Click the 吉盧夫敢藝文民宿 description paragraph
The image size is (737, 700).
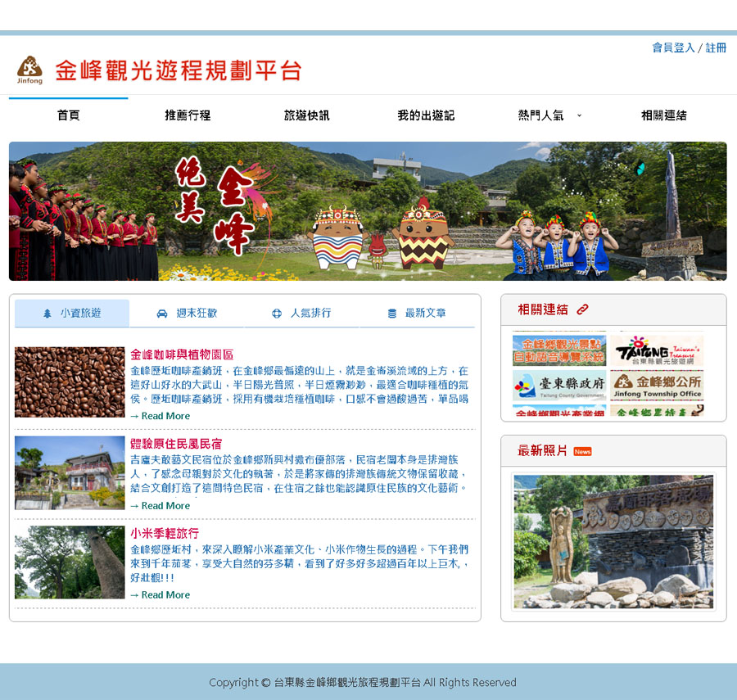300,473
